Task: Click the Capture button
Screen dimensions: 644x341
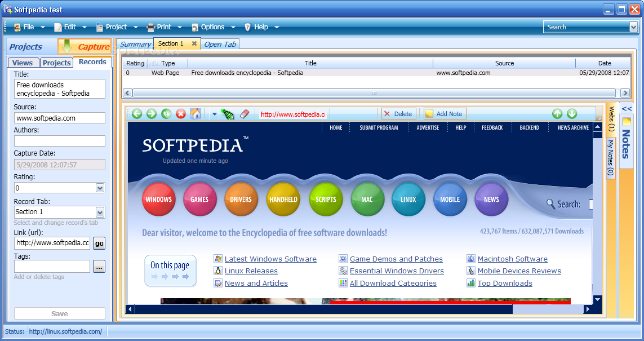Action: (x=85, y=47)
